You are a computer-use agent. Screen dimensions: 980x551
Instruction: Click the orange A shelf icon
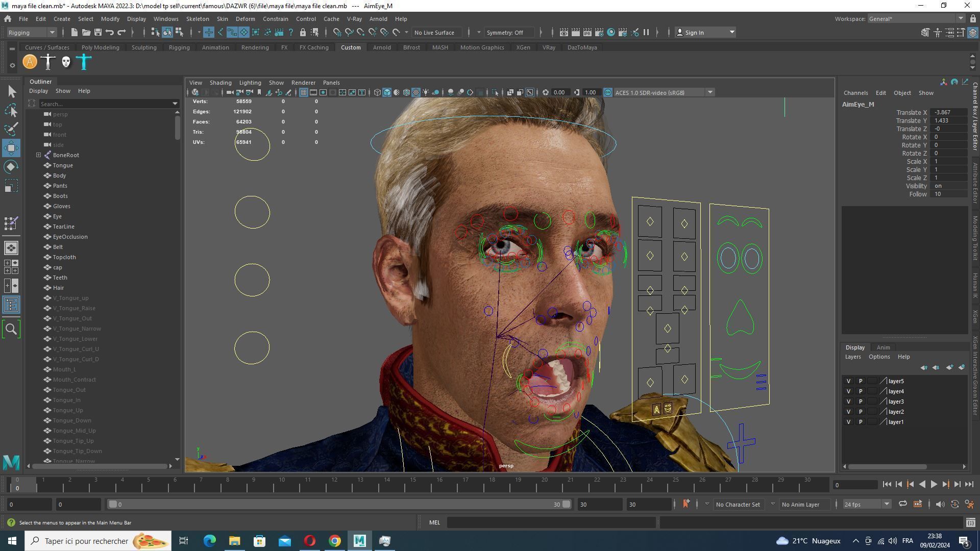click(x=30, y=62)
